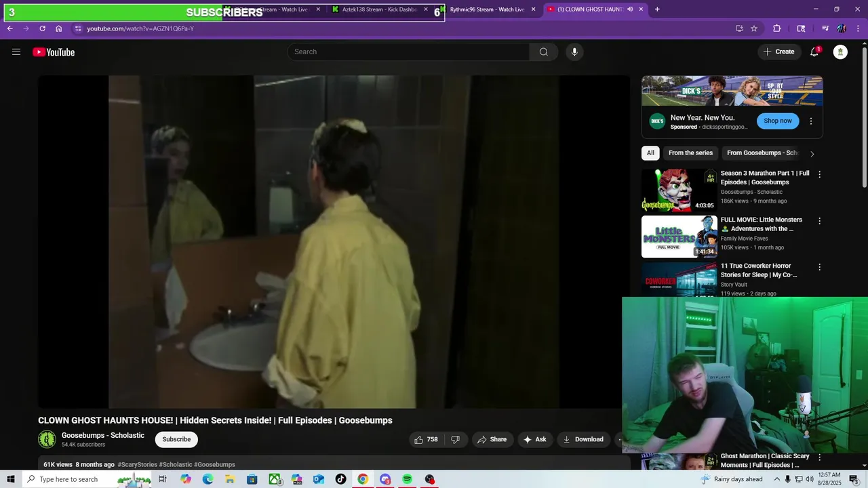Open the Rainy days ahead weather widget
This screenshot has height=488, width=868.
(x=731, y=479)
